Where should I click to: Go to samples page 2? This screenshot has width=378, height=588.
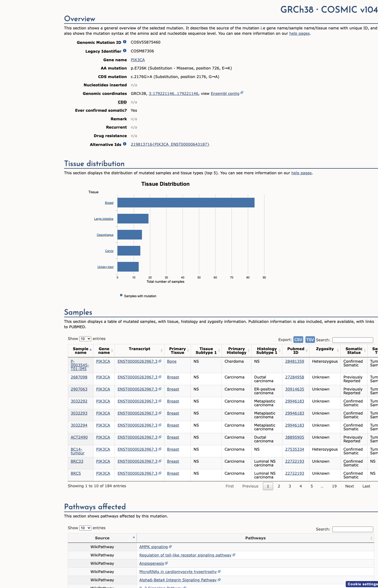point(279,486)
